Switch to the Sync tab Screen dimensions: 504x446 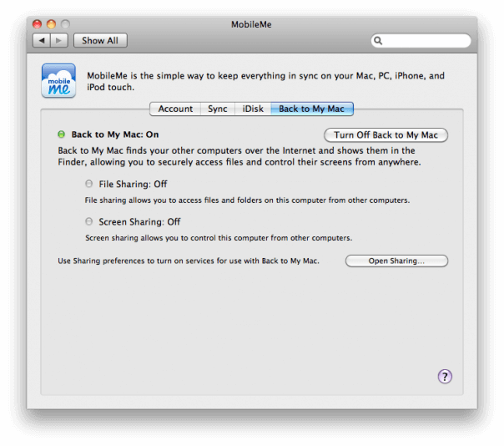[x=218, y=109]
